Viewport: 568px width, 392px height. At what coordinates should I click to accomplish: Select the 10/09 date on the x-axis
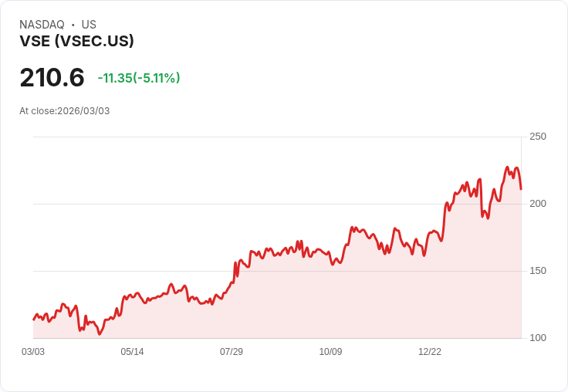pos(330,352)
